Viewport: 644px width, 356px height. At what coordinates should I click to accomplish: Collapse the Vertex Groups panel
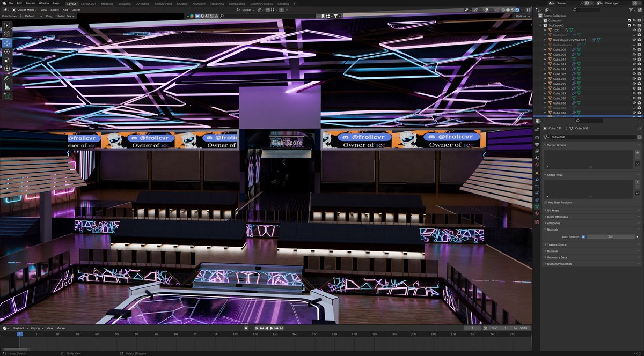(557, 145)
